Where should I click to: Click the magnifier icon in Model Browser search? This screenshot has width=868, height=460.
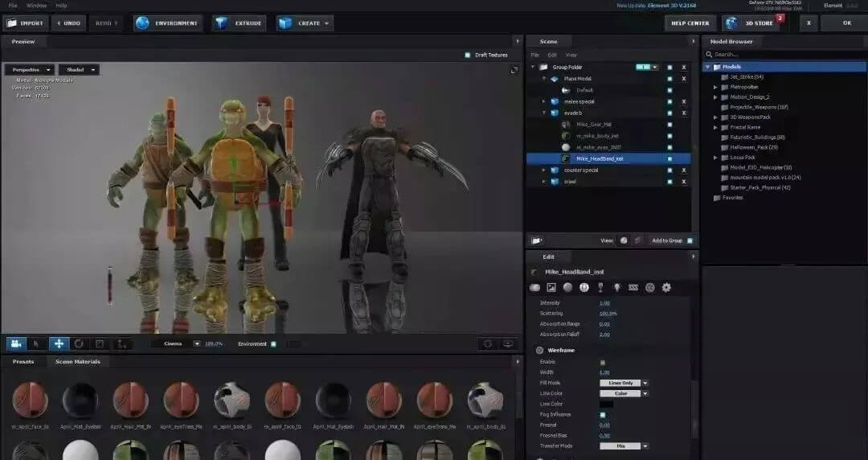tap(709, 55)
